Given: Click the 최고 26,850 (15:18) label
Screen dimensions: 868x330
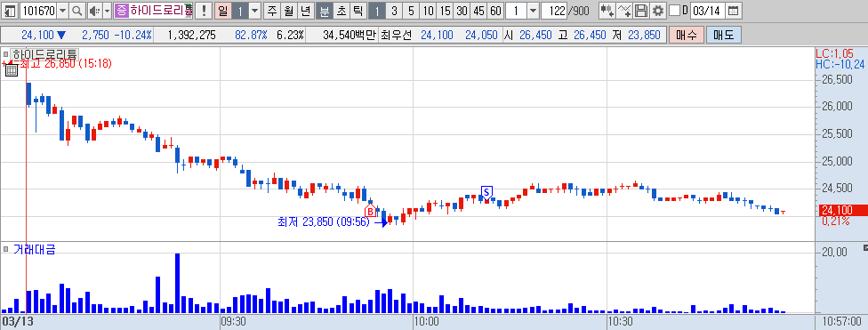Looking at the screenshot, I should [66, 64].
